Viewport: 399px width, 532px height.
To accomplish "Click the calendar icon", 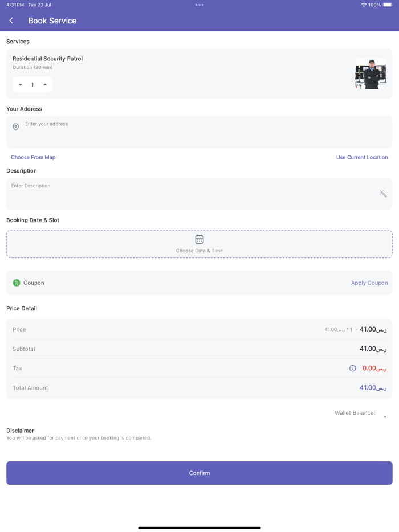I will [199, 239].
